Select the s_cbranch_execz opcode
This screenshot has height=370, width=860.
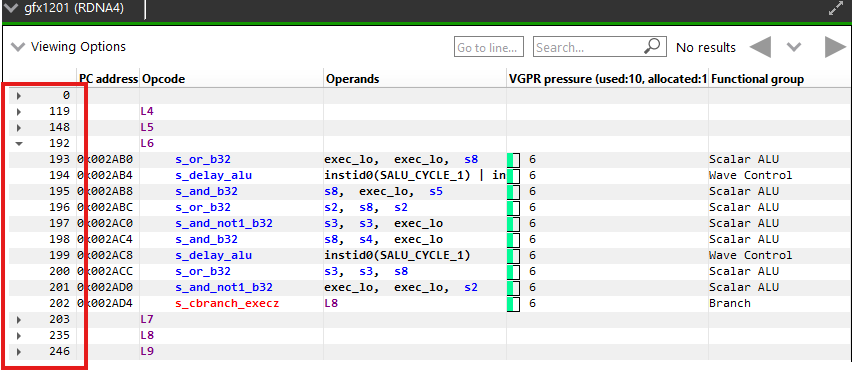227,303
